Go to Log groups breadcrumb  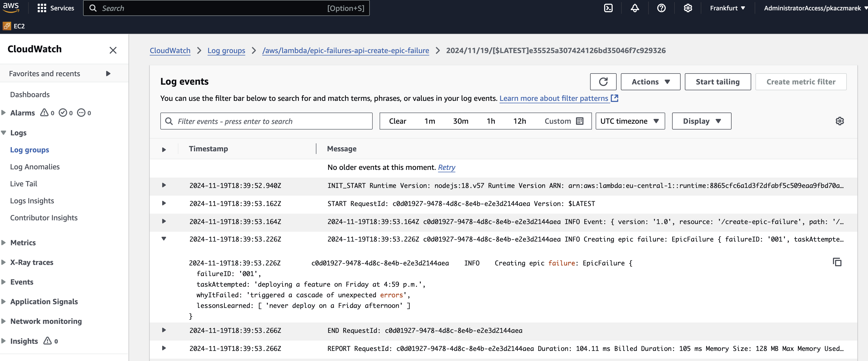pyautogui.click(x=226, y=50)
